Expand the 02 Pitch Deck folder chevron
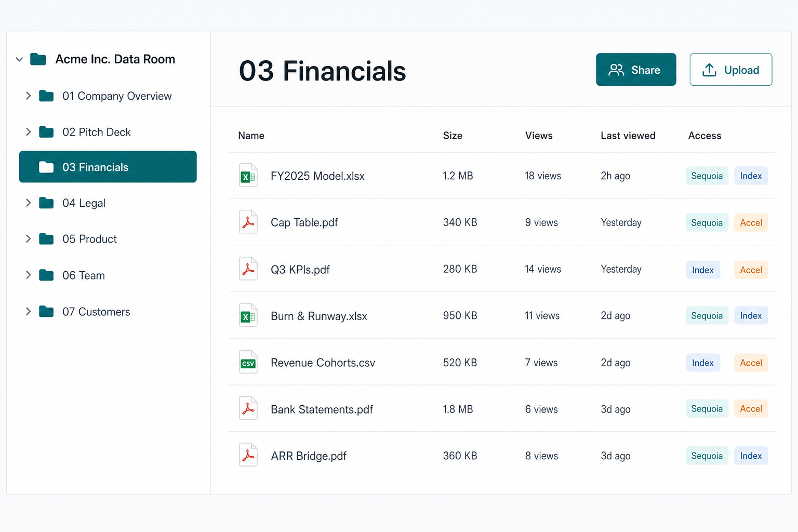This screenshot has width=798, height=532. 28,132
